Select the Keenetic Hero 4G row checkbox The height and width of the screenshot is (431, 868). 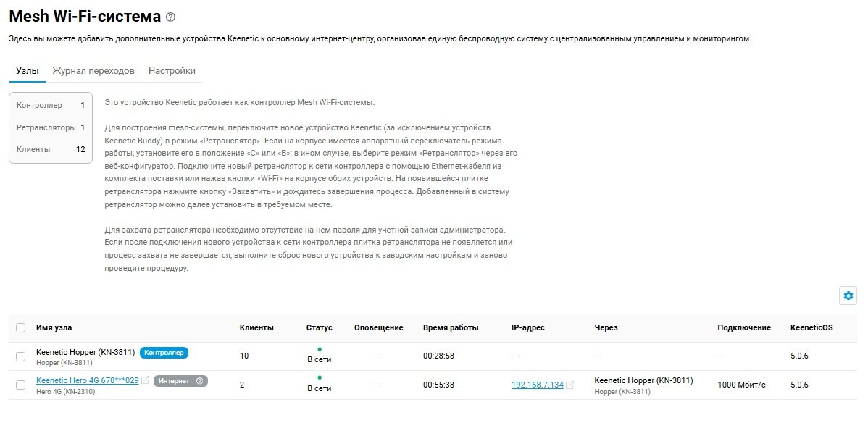(20, 385)
